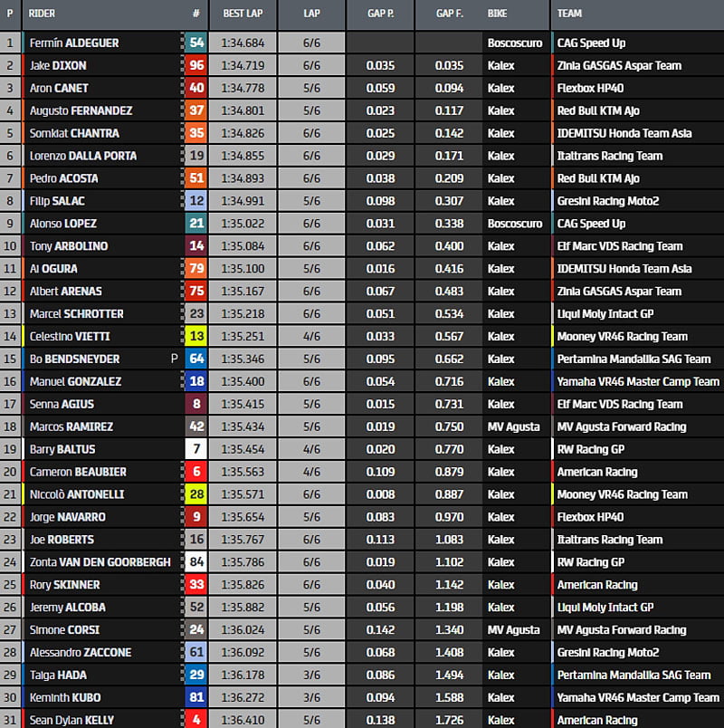Open rider Pedro ACOSTA's name
Image resolution: width=724 pixels, height=728 pixels.
63,178
